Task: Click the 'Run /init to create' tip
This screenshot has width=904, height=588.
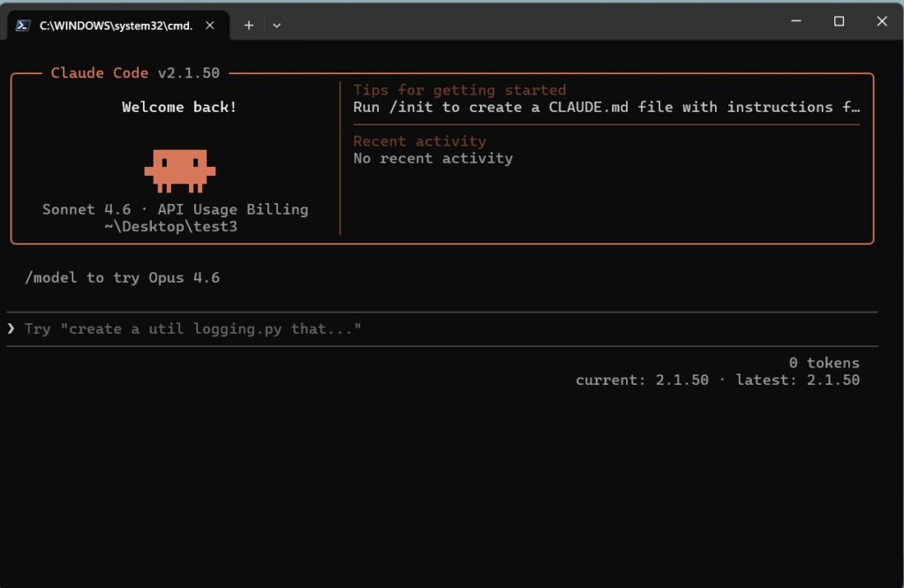Action: [606, 107]
